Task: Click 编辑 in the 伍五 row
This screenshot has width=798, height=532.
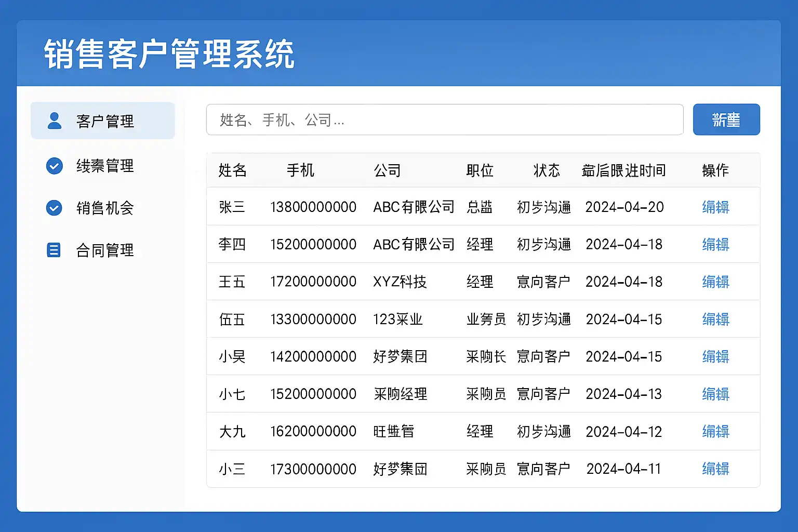Action: tap(715, 319)
